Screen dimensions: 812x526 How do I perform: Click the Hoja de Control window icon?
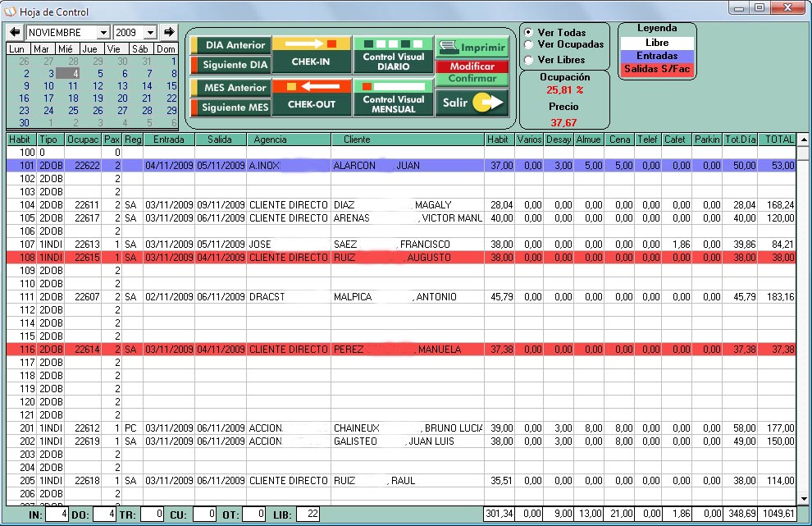pyautogui.click(x=10, y=11)
